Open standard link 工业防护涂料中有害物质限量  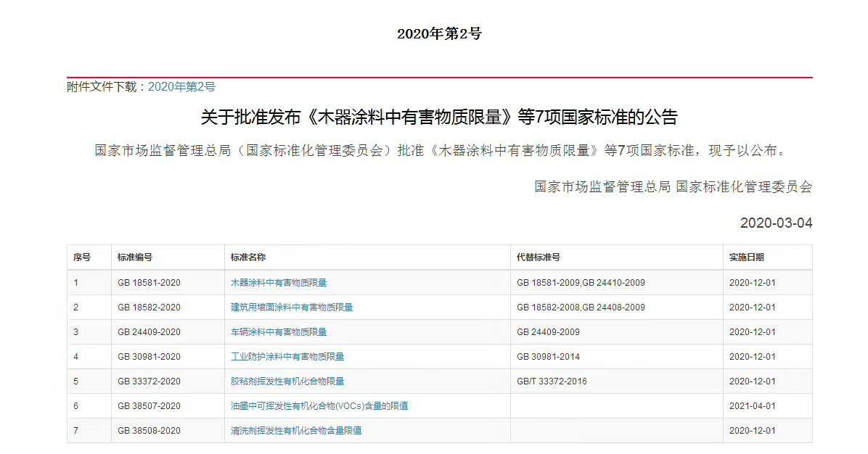(x=287, y=357)
